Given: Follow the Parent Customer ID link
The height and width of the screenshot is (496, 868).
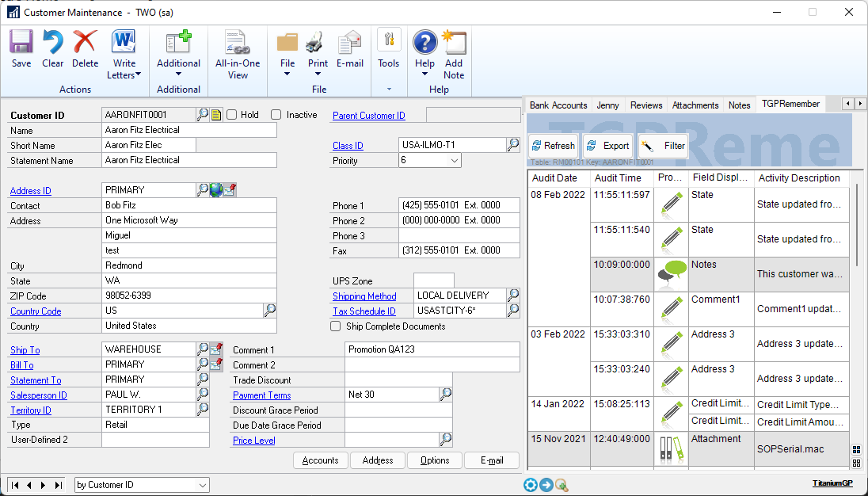Looking at the screenshot, I should click(369, 115).
